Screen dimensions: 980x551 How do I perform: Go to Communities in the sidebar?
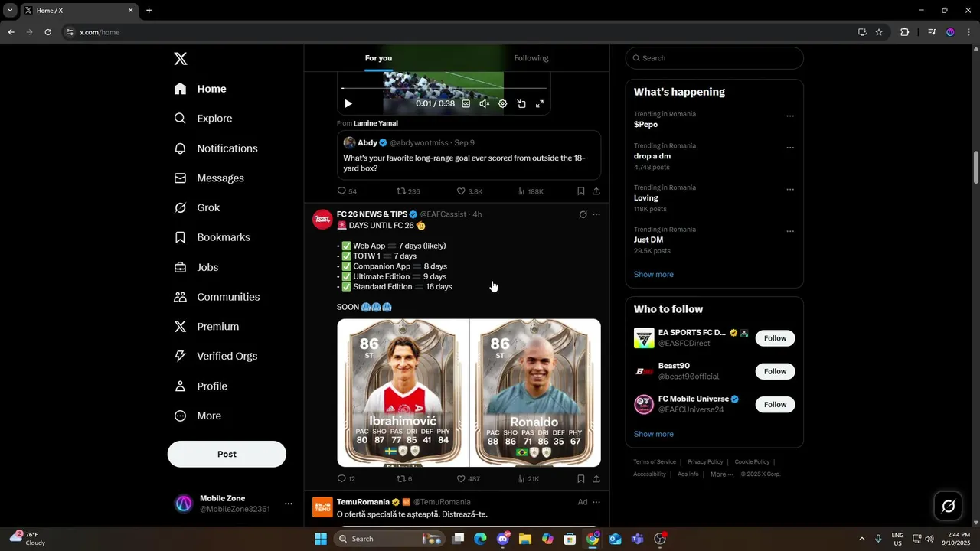coord(217,297)
